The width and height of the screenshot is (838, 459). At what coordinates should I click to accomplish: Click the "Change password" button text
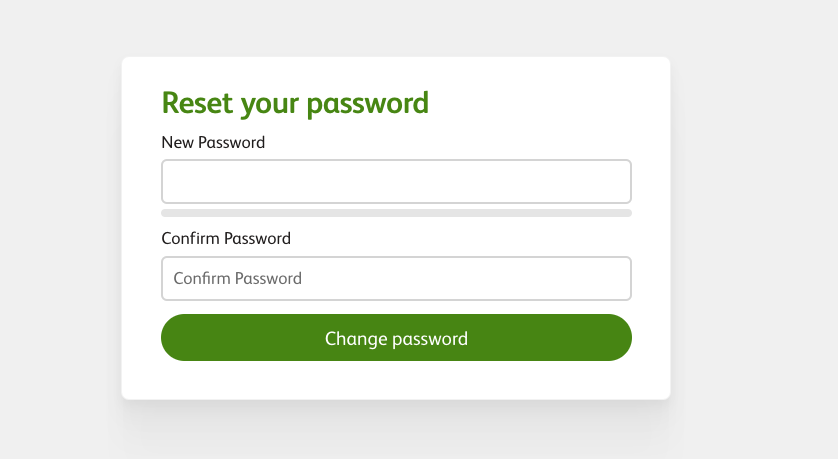[x=396, y=338]
